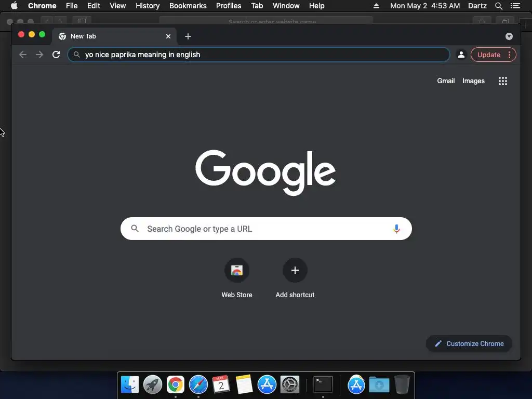Screen dimensions: 532x399
Task: Open System Preferences gear in the Dock
Action: pyautogui.click(x=290, y=384)
